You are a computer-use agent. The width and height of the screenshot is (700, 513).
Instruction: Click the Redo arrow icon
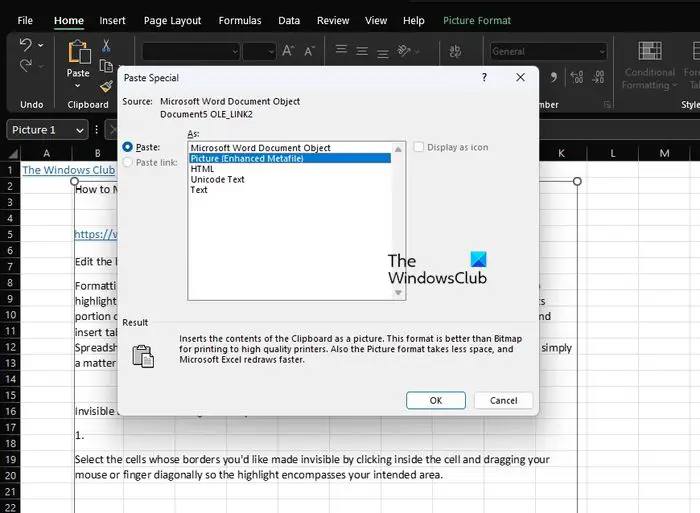click(x=26, y=66)
